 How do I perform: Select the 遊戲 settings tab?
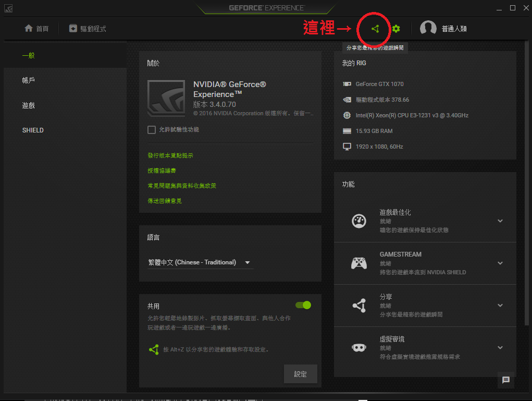click(x=65, y=105)
